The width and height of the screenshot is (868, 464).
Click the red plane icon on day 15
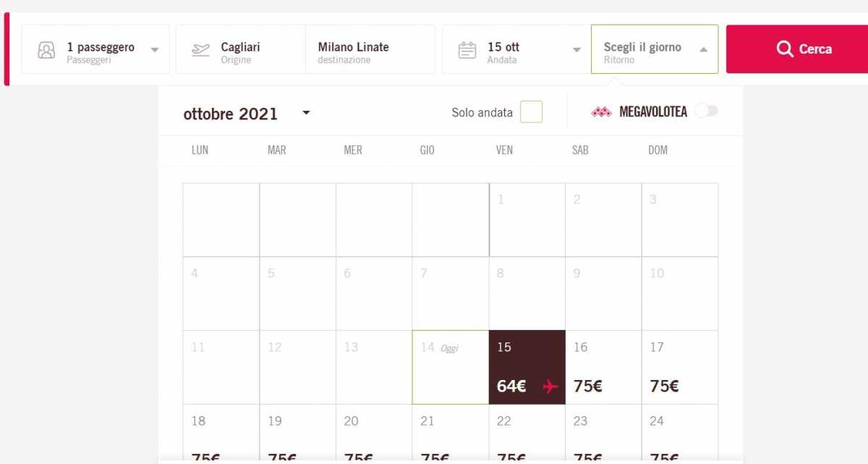pos(550,387)
